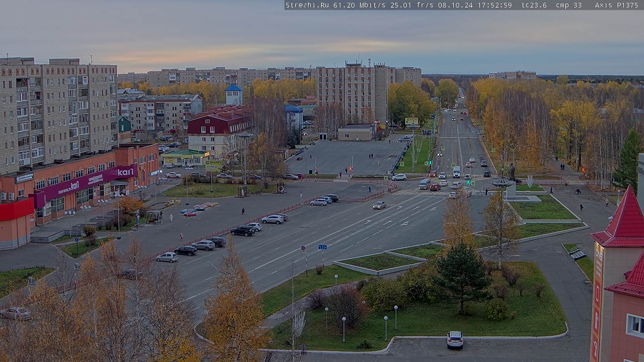The image size is (644, 362).
Task: Click the "25.01 fr/s" frame rate readout
Action: (412, 5)
